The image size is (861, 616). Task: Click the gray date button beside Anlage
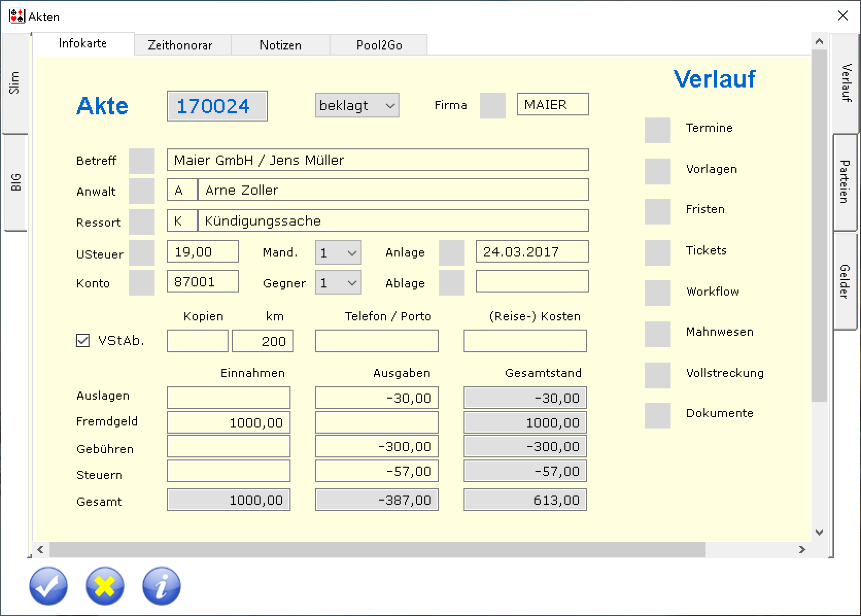click(x=452, y=253)
